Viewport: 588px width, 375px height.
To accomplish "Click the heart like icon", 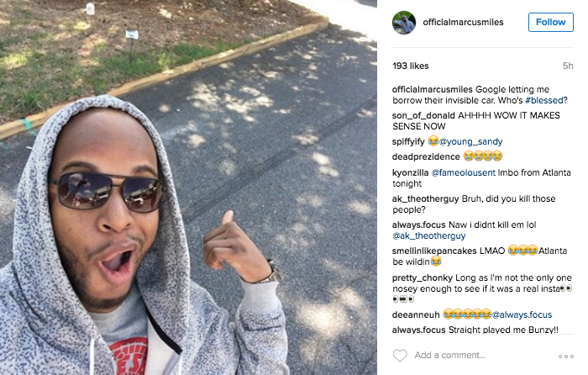I will click(400, 355).
